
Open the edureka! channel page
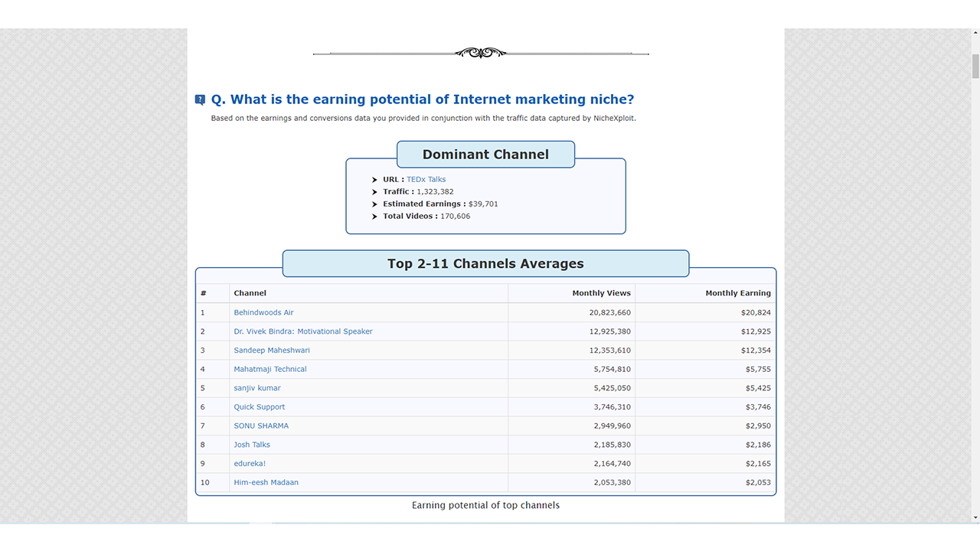click(250, 463)
